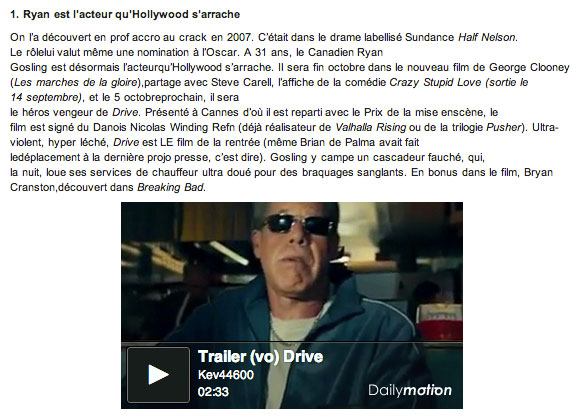Viewport: 580px width, 417px height.
Task: Click '14 septembre' release date text
Action: [x=46, y=97]
